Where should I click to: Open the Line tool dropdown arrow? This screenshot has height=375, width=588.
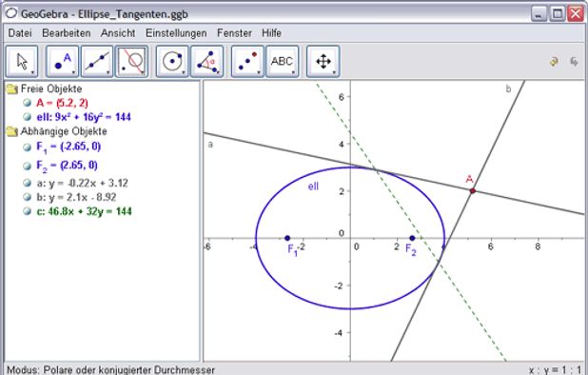108,72
